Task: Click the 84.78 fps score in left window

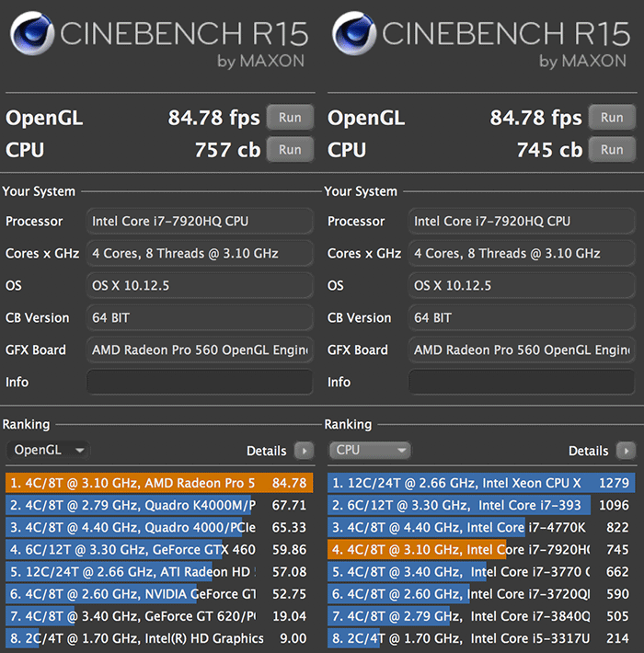Action: (x=214, y=118)
